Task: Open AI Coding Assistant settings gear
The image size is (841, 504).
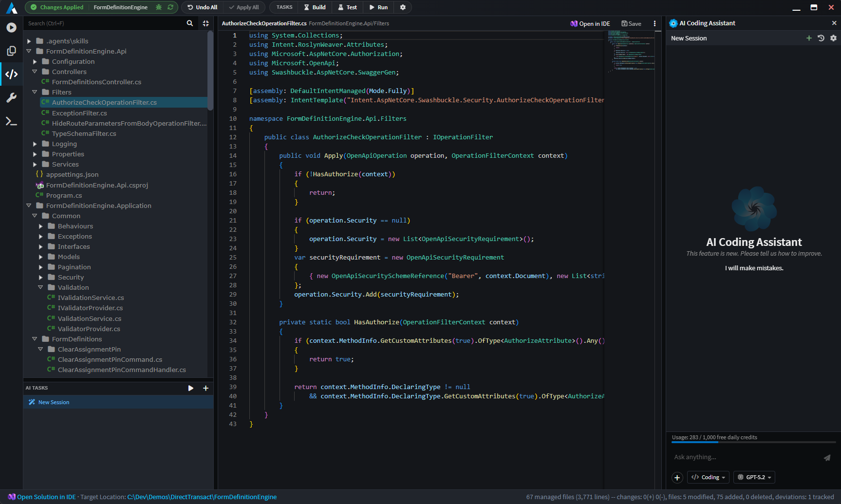Action: click(833, 38)
